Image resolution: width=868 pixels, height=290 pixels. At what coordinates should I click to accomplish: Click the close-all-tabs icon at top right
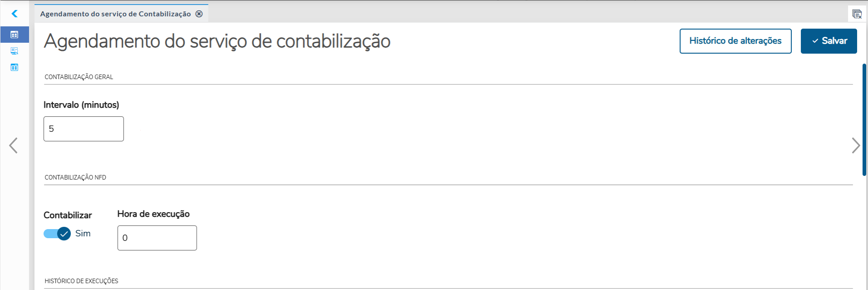(857, 14)
